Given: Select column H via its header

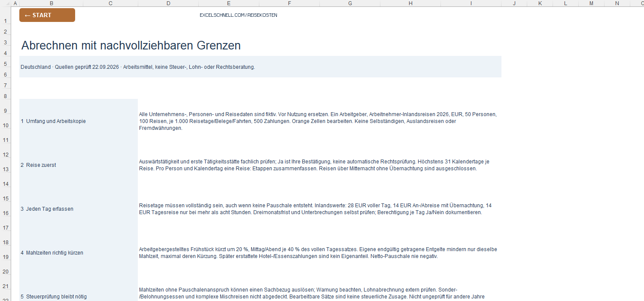Looking at the screenshot, I should pyautogui.click(x=410, y=3).
